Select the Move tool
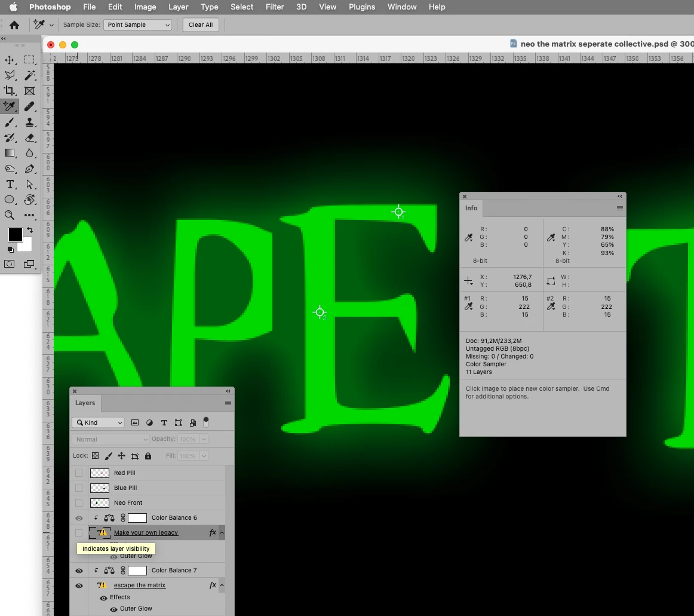This screenshot has width=694, height=616. pos(10,60)
